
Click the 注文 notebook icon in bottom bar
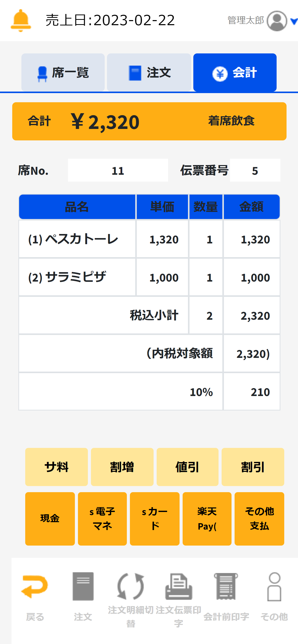83,586
